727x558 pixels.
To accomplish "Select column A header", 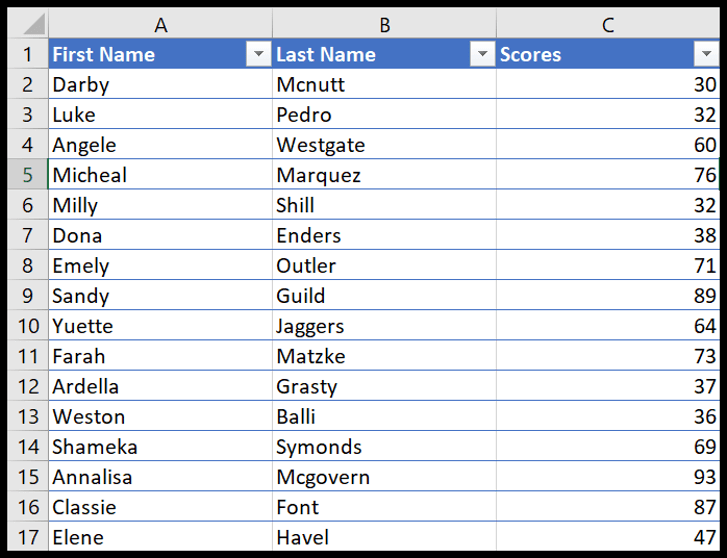I will [x=160, y=24].
